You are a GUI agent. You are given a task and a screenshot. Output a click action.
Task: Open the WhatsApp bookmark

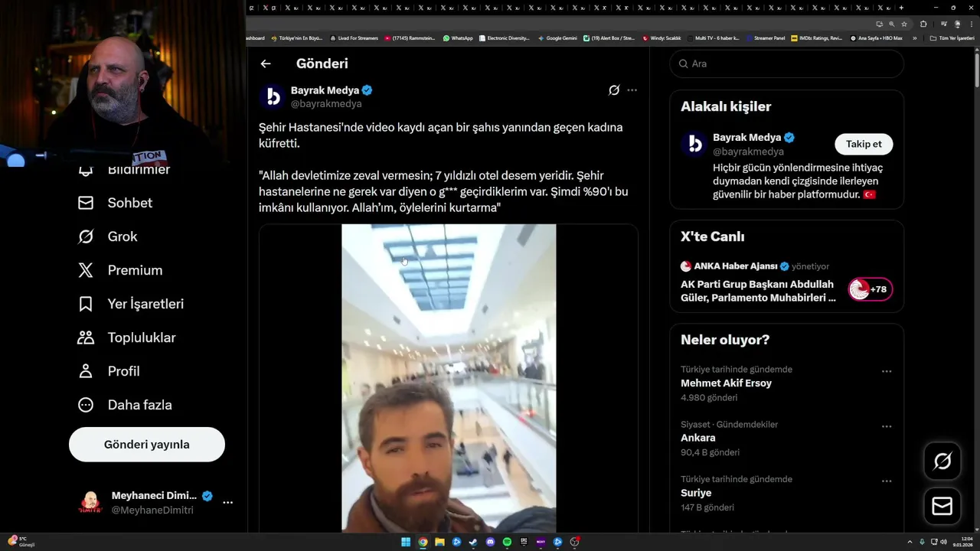tap(458, 38)
